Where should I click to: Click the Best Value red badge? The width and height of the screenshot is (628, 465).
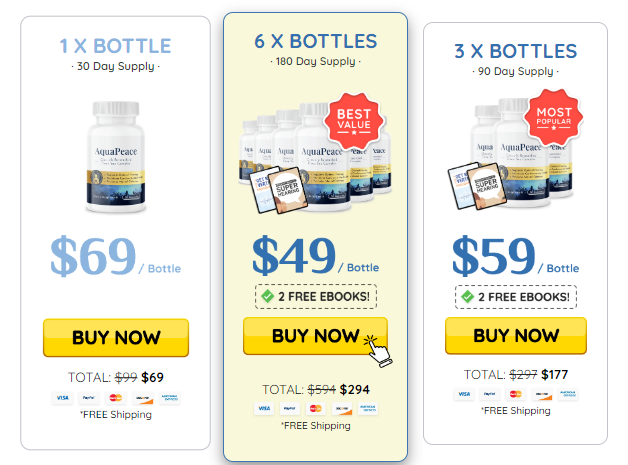(354, 120)
